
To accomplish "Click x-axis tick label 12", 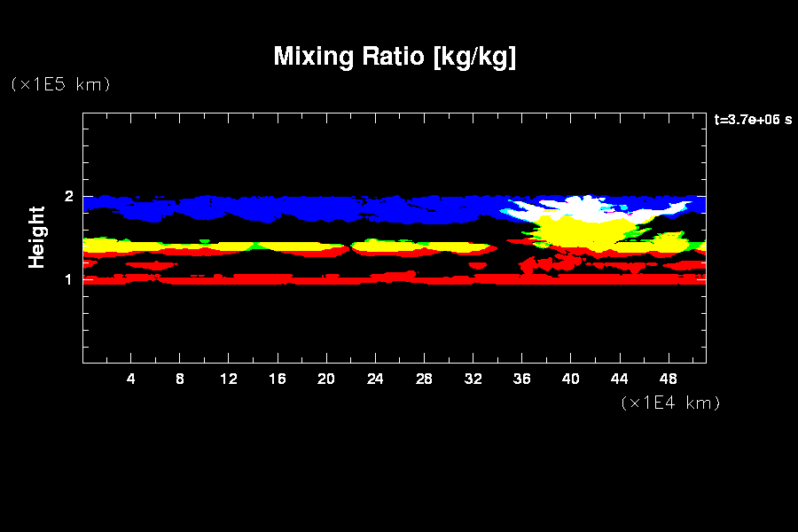I will tap(229, 379).
